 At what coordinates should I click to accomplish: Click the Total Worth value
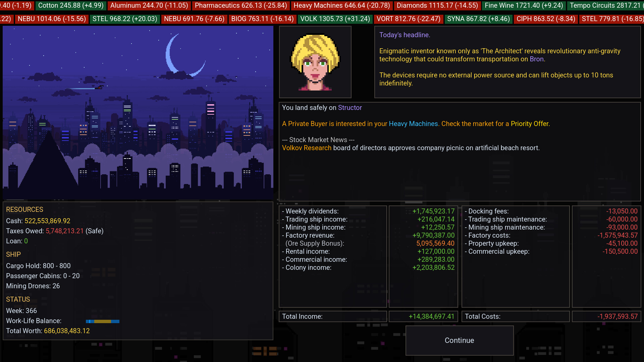click(x=67, y=331)
